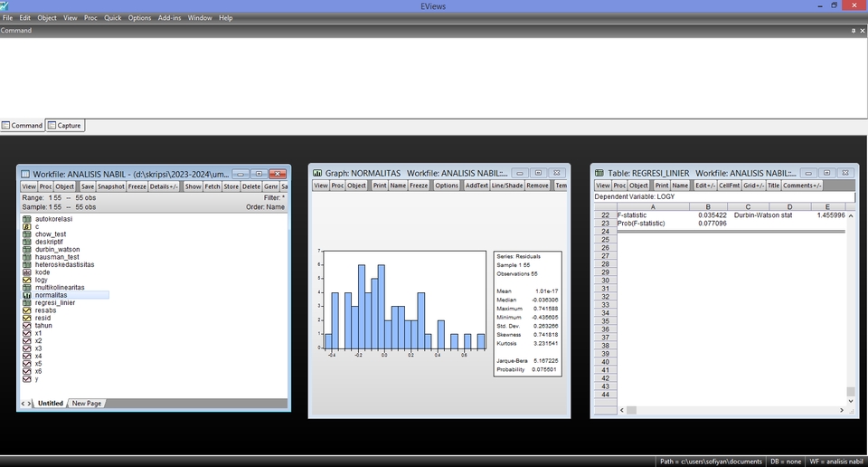Viewport: 868px width, 467px height.
Task: Select the durbin_watson table icon
Action: tap(26, 249)
